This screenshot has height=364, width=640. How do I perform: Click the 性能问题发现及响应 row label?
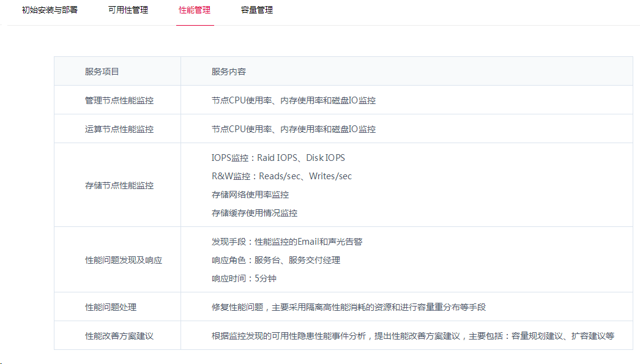click(124, 260)
